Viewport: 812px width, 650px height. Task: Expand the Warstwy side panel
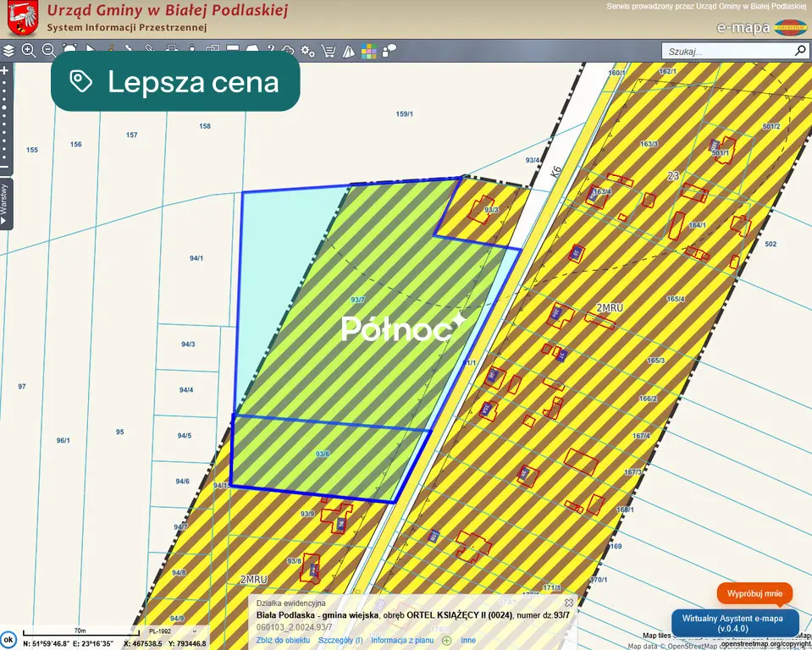pos(5,203)
